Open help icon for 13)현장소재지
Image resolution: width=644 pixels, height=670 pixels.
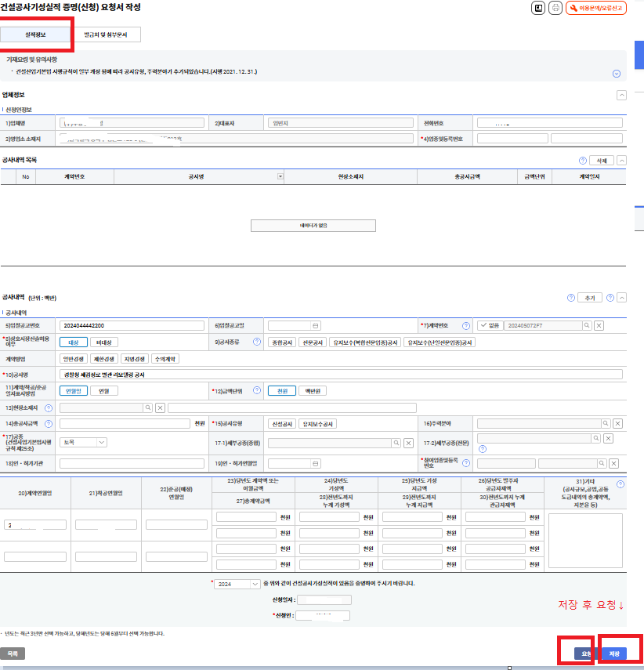click(49, 408)
